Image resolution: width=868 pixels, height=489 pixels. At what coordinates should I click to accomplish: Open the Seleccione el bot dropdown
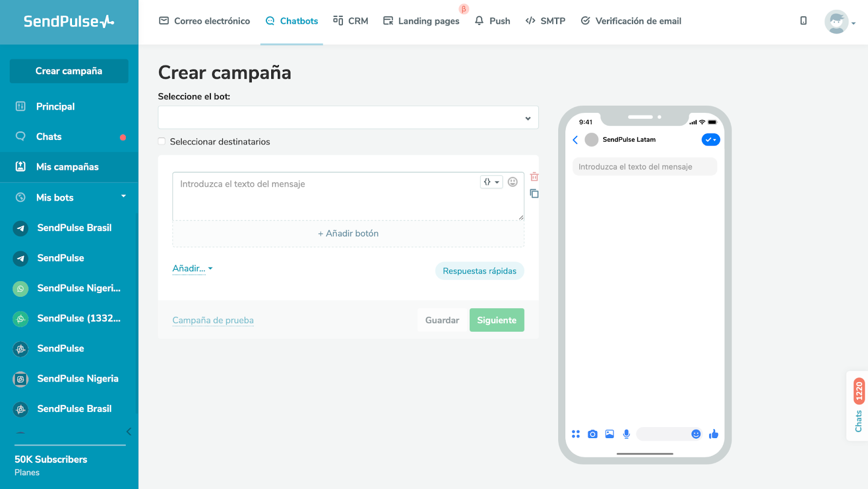(x=348, y=118)
